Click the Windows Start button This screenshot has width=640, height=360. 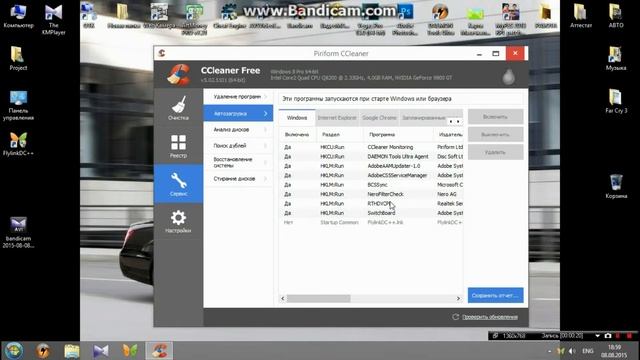pos(14,351)
